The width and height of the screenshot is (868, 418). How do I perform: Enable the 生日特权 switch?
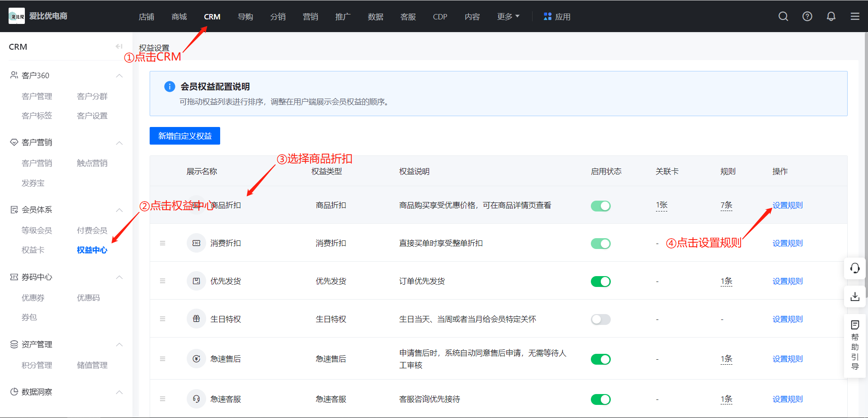[600, 319]
